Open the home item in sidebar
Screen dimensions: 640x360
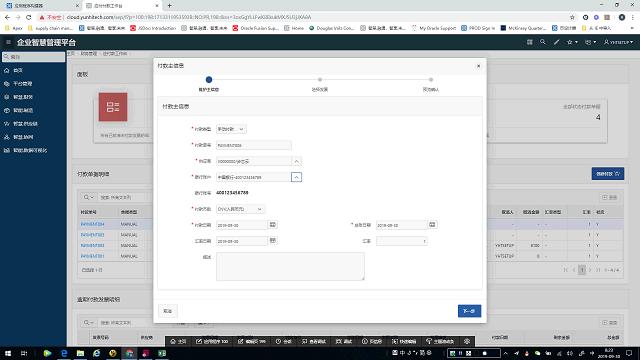33,70
